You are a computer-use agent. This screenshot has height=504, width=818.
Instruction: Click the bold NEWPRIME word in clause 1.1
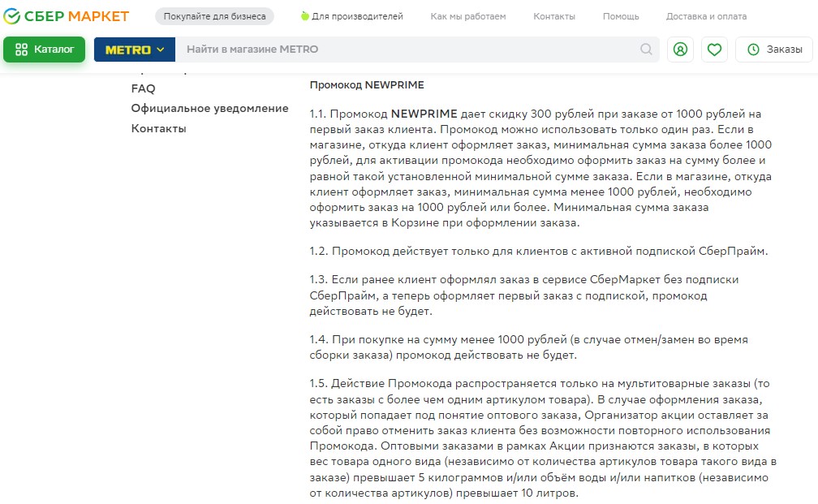424,114
